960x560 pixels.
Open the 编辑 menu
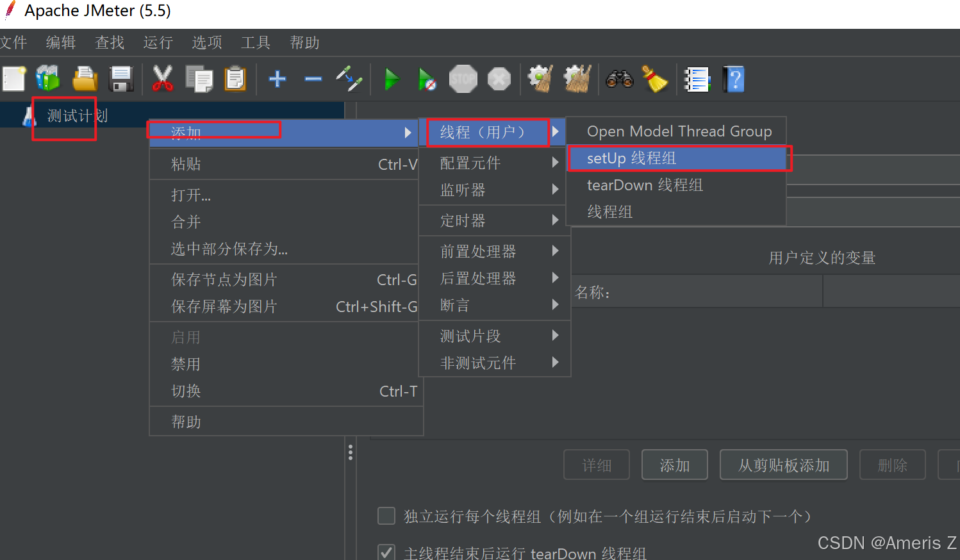61,42
